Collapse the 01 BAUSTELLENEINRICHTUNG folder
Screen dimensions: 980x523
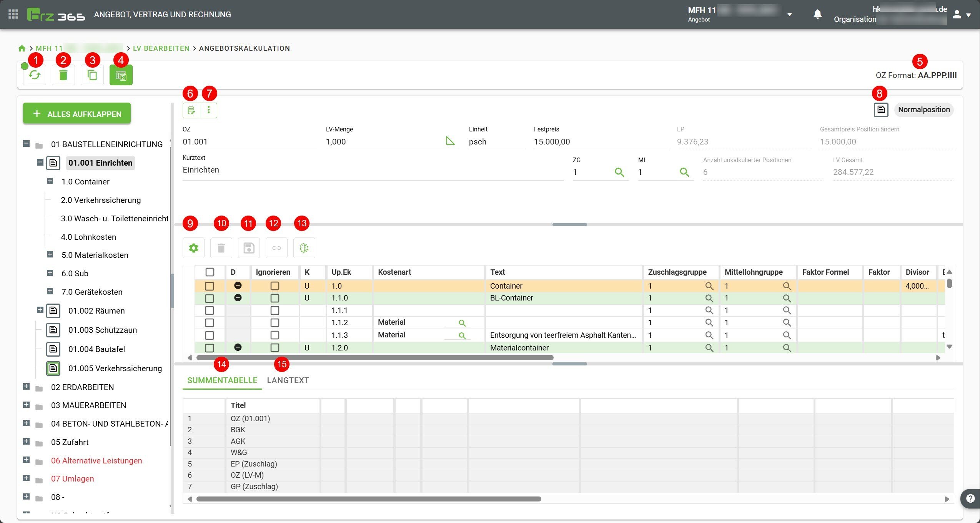[x=26, y=144]
